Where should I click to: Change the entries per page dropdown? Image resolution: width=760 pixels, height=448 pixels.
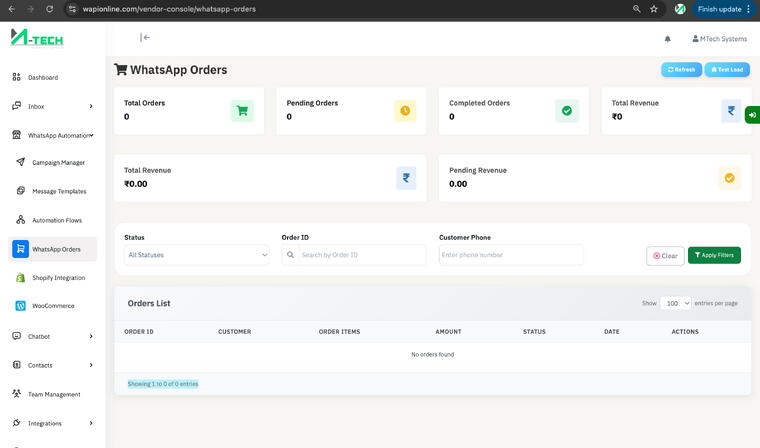[x=675, y=303]
